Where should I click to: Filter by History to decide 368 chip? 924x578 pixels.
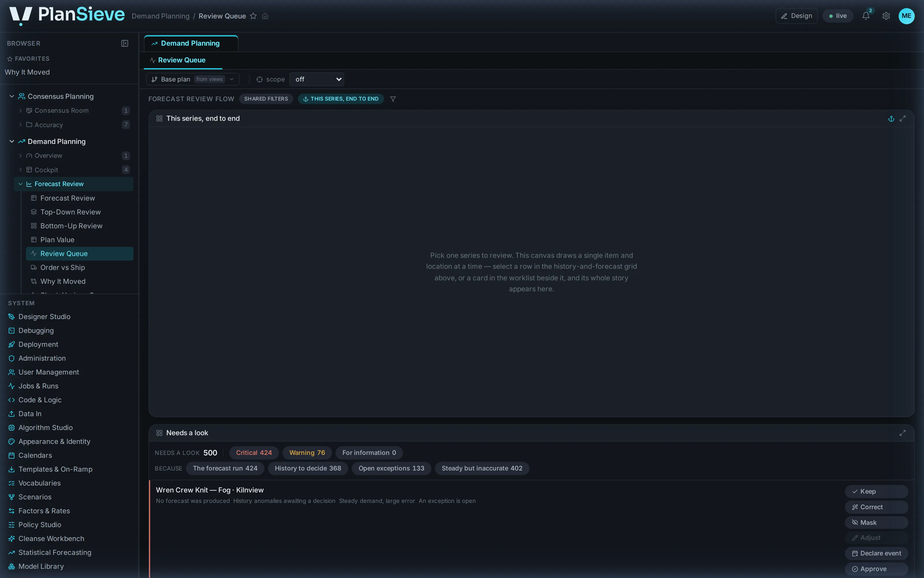[308, 468]
